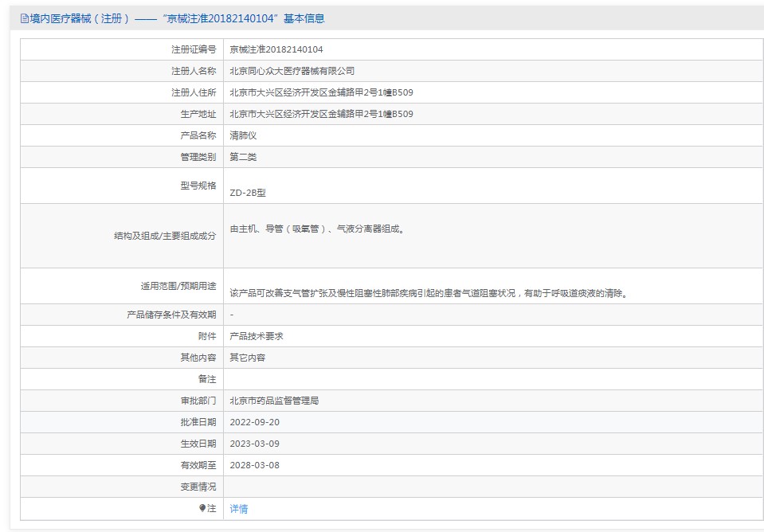Select approval date 2022-09-20
The width and height of the screenshot is (764, 532).
tap(254, 422)
